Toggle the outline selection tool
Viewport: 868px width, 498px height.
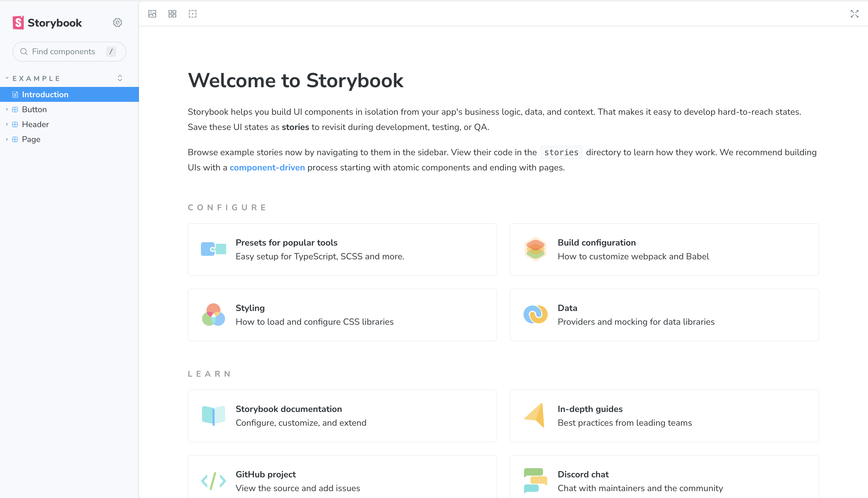pos(193,14)
